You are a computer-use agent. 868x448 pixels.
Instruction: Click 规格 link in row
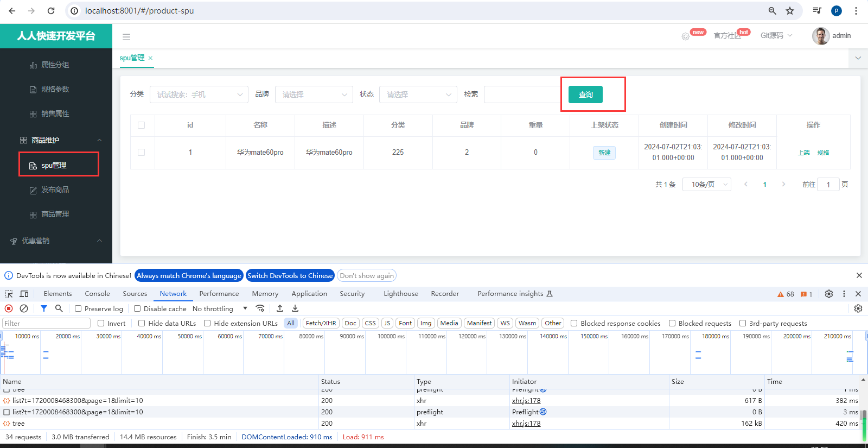824,153
